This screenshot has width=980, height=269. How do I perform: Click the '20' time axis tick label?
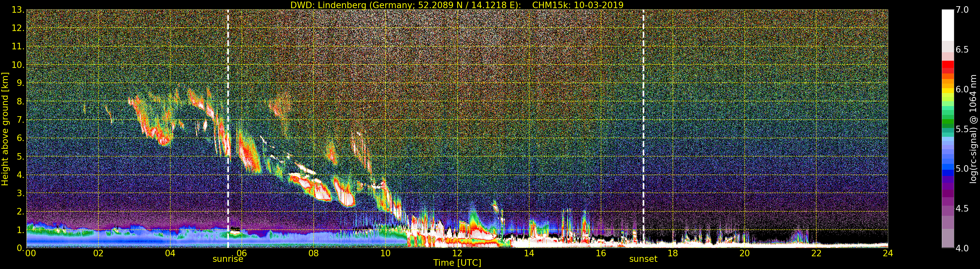coord(744,253)
